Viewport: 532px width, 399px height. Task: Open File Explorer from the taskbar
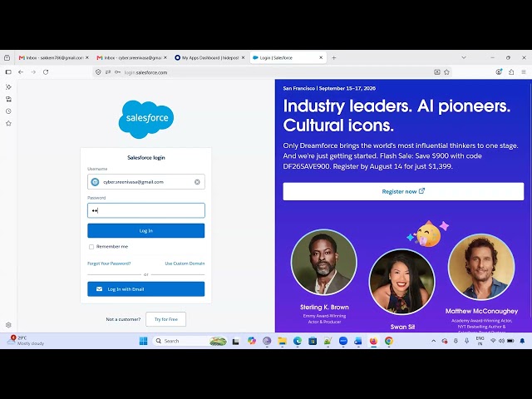pos(283,341)
